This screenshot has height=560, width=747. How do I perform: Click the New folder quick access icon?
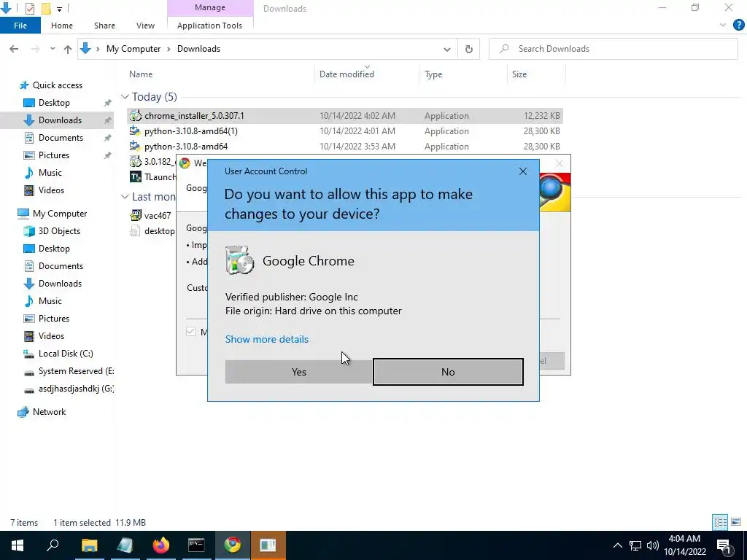coord(46,8)
